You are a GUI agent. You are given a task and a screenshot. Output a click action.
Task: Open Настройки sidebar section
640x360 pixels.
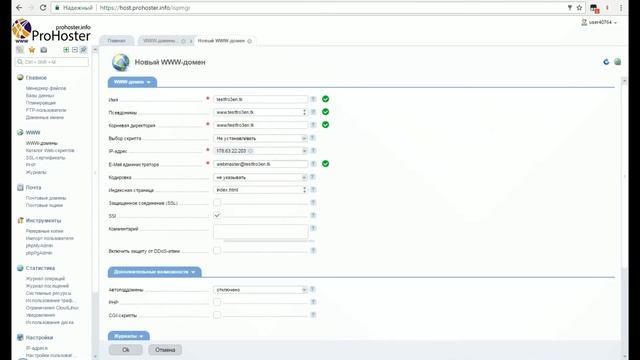click(39, 338)
